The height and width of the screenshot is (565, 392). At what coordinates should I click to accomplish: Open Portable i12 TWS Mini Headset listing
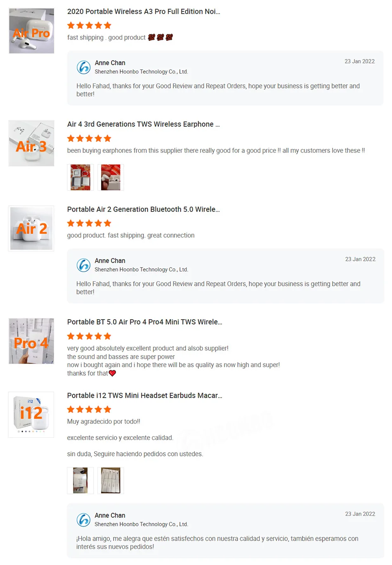coord(145,396)
